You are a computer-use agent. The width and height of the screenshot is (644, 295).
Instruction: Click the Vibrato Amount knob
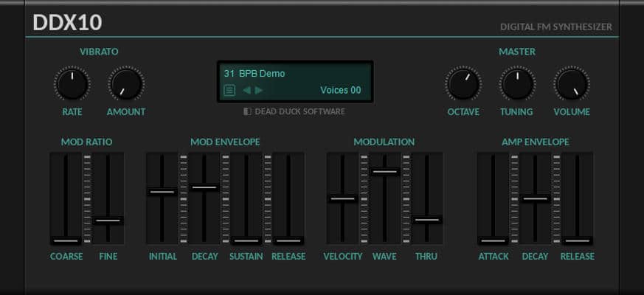[x=126, y=84]
